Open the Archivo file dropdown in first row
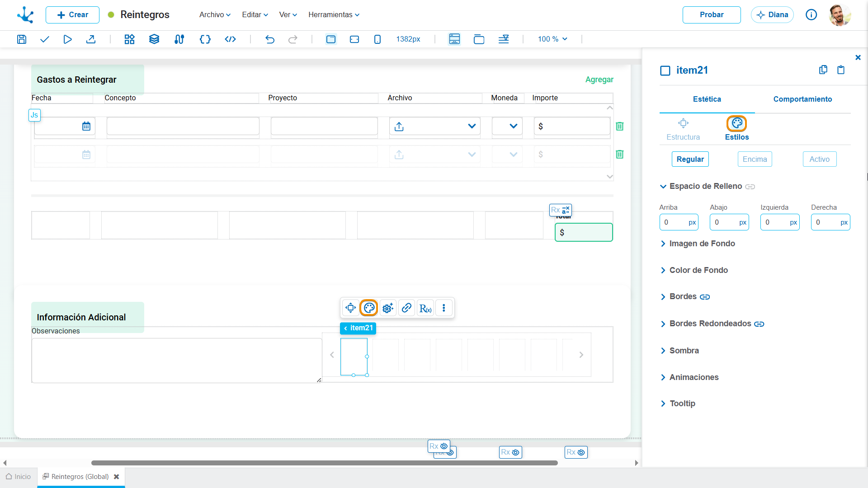This screenshot has height=488, width=868. 472,126
